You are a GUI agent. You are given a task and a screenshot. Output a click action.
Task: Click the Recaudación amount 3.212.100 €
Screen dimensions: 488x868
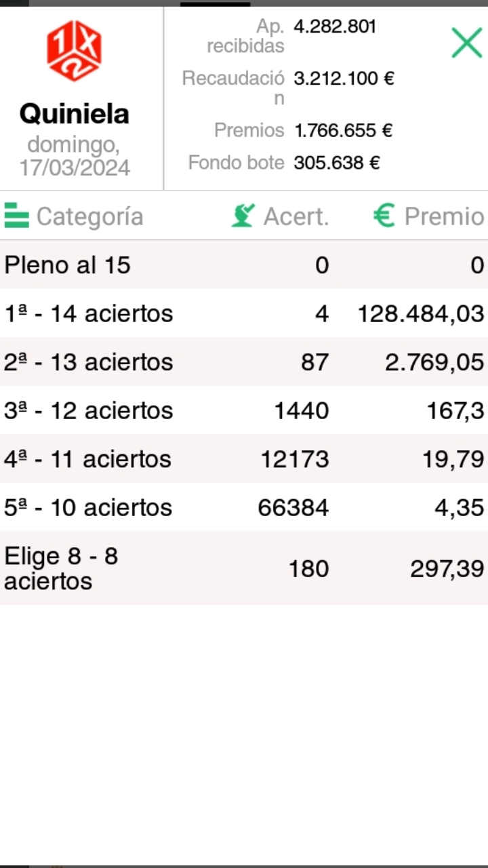point(344,79)
